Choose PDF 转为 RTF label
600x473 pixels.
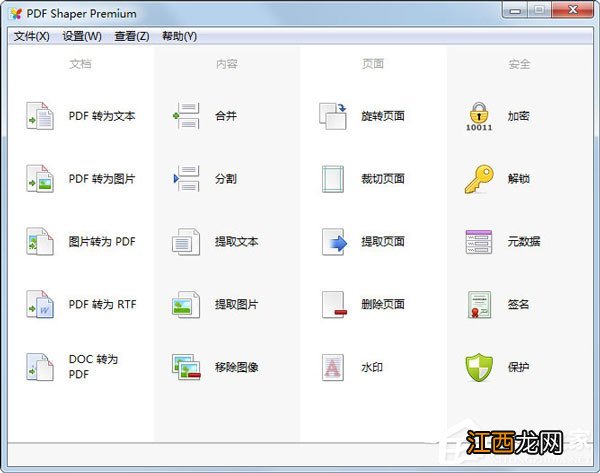(x=102, y=304)
